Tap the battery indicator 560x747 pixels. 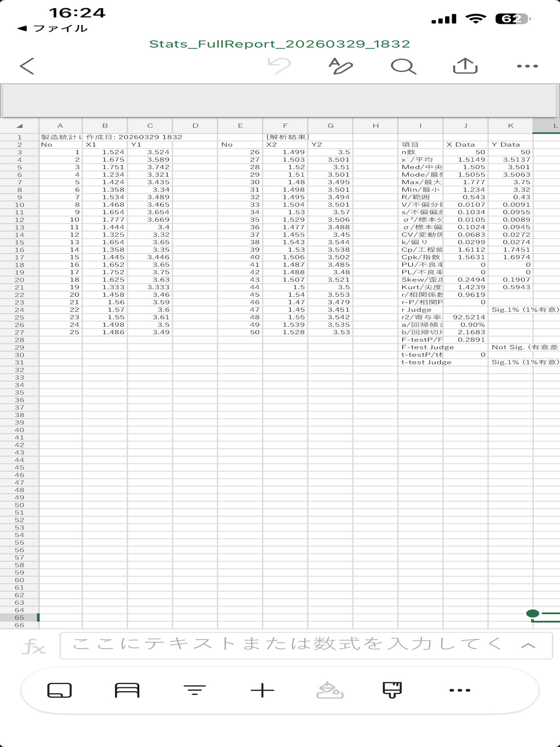513,19
